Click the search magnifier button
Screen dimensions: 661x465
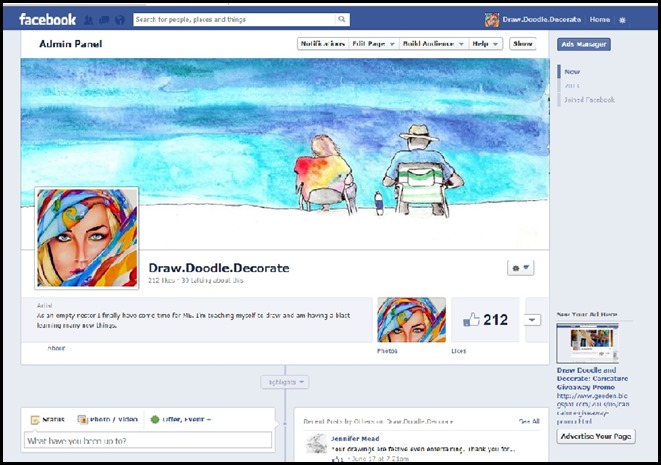[342, 19]
